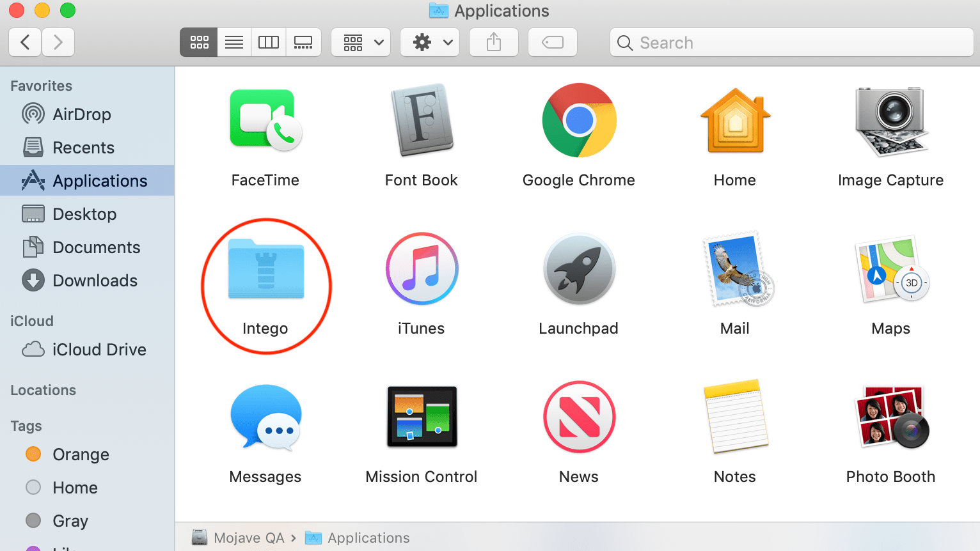
Task: Switch to list view
Action: tap(233, 42)
